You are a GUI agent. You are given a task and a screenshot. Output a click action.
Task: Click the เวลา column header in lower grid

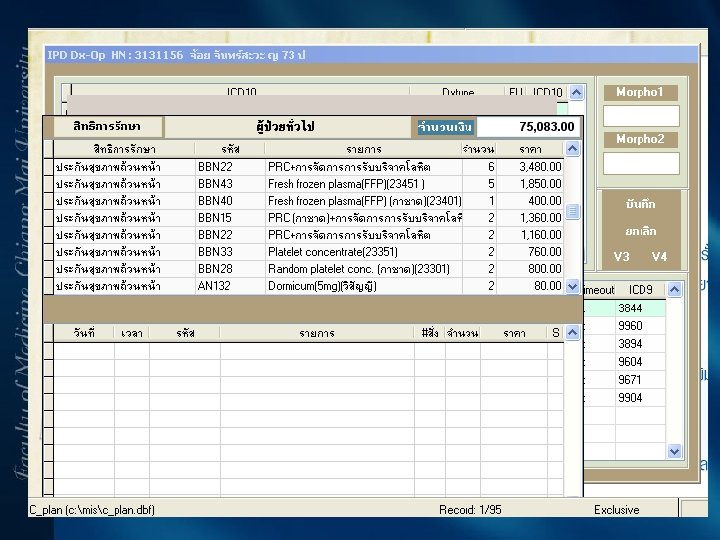click(132, 333)
